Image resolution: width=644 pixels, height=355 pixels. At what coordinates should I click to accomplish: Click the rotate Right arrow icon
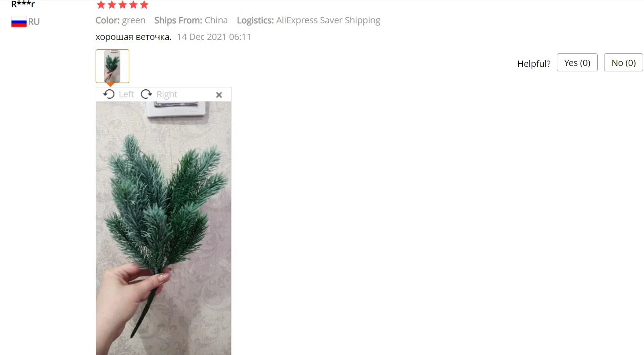pos(146,94)
